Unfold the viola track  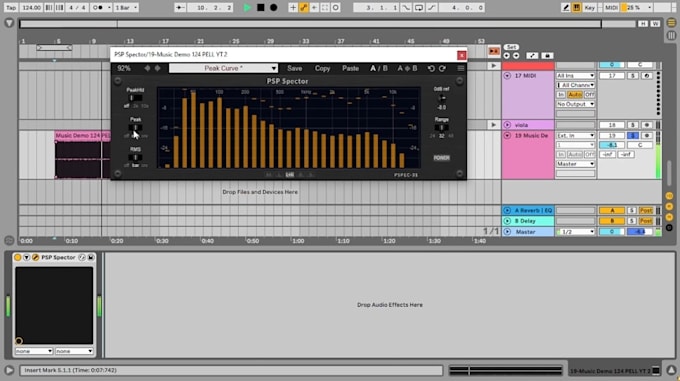(507, 125)
